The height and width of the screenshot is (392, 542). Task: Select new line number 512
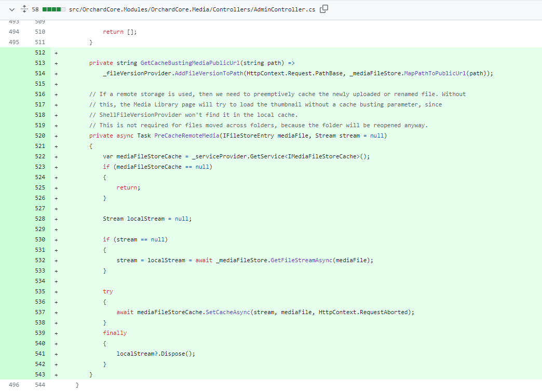tap(40, 52)
